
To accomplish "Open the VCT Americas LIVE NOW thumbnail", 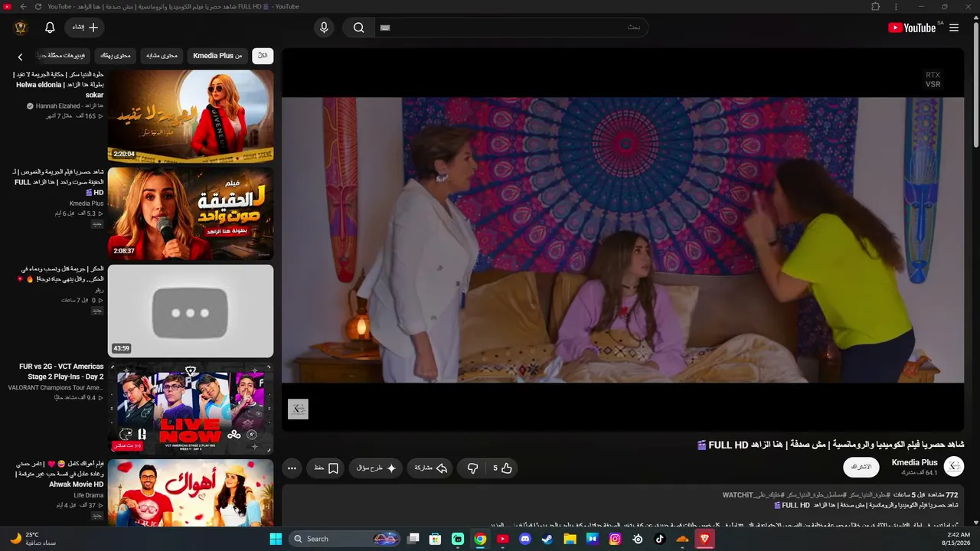I will (191, 409).
